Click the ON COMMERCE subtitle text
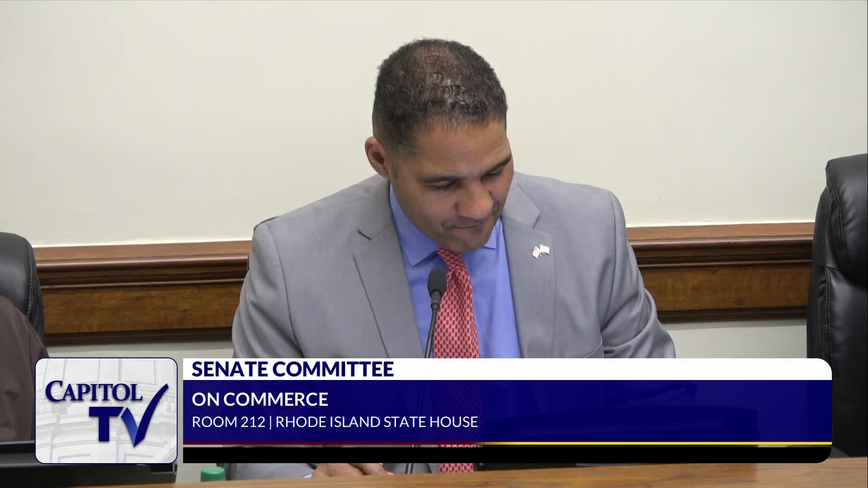Screen dimensions: 868x488 click(260, 399)
